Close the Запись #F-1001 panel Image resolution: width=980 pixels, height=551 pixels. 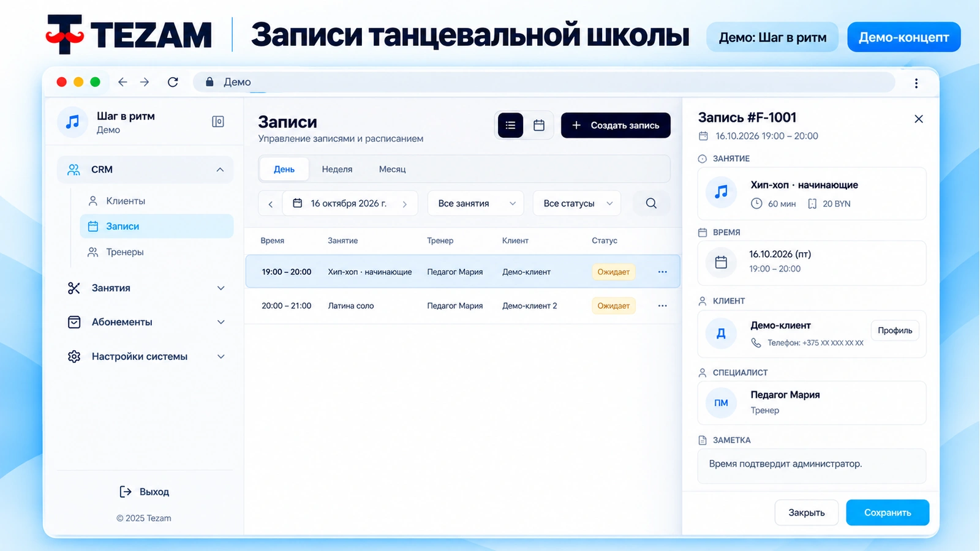coord(919,119)
